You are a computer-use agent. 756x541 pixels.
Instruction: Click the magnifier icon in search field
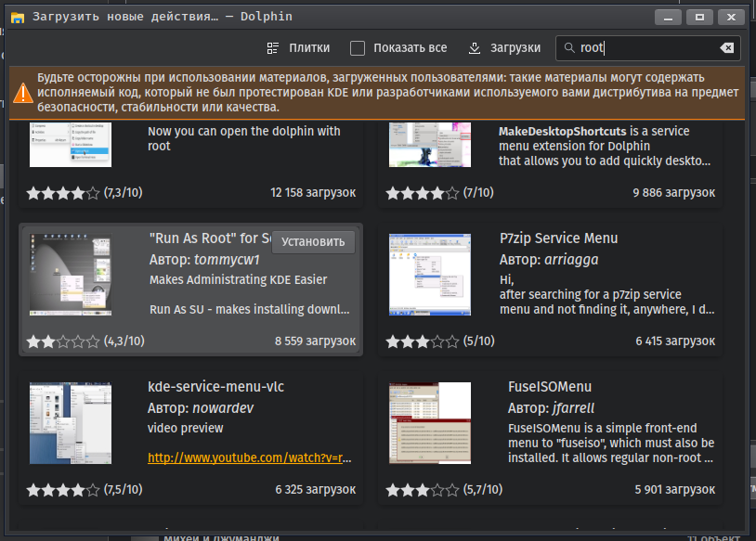click(x=569, y=48)
